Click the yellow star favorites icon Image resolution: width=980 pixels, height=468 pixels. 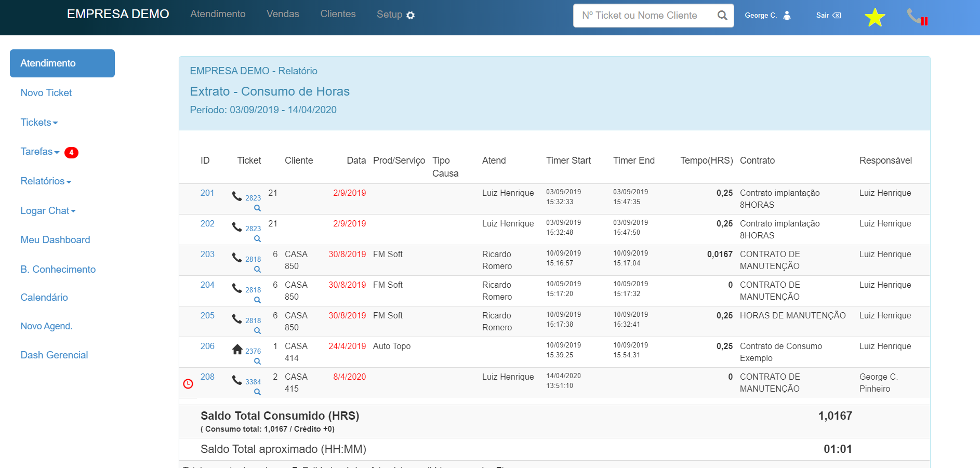point(875,18)
